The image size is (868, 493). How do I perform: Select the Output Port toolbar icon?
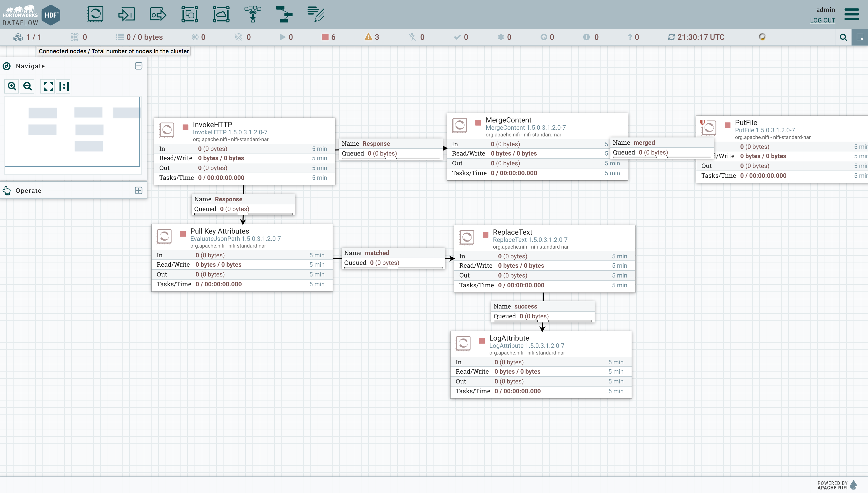pyautogui.click(x=158, y=14)
